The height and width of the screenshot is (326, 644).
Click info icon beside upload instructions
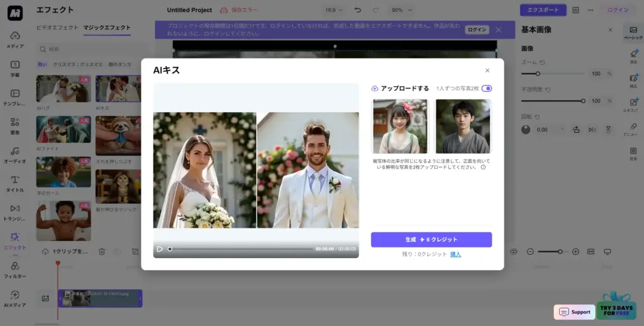[x=483, y=167]
